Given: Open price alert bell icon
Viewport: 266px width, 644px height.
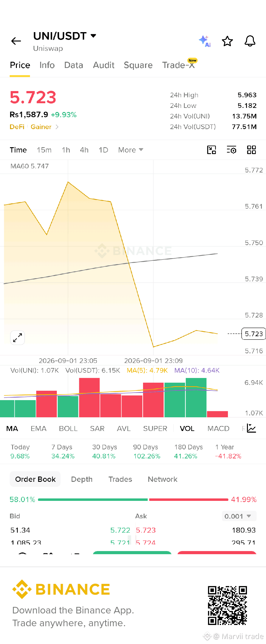Looking at the screenshot, I should 250,41.
